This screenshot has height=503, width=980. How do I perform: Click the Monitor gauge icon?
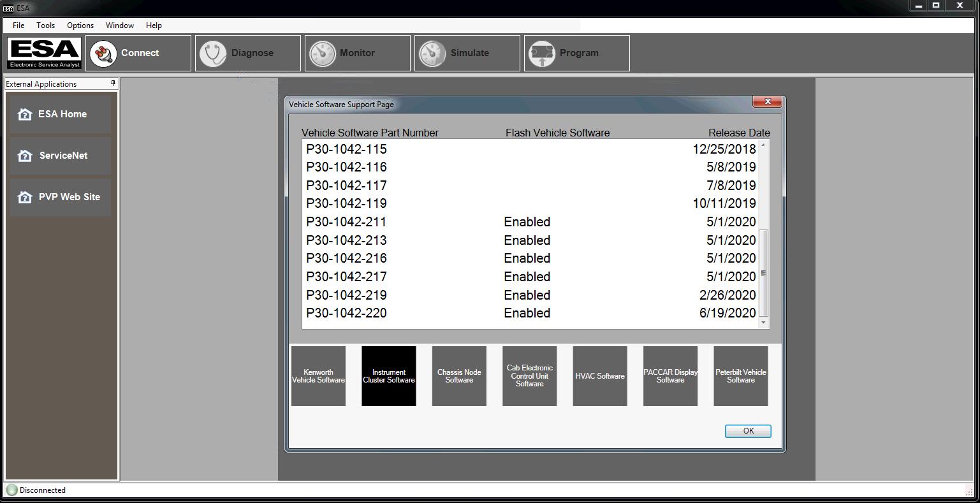coord(323,54)
